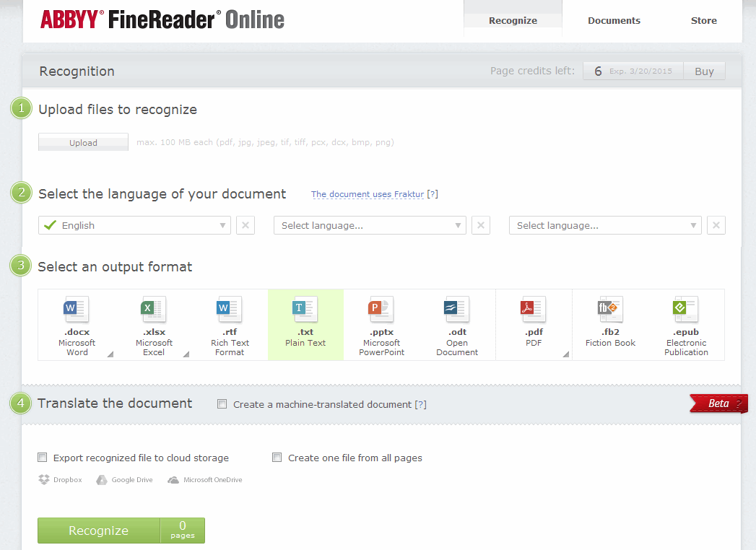Choose the .xlsx Microsoft Excel format icon
This screenshot has width=756, height=550.
tap(153, 309)
